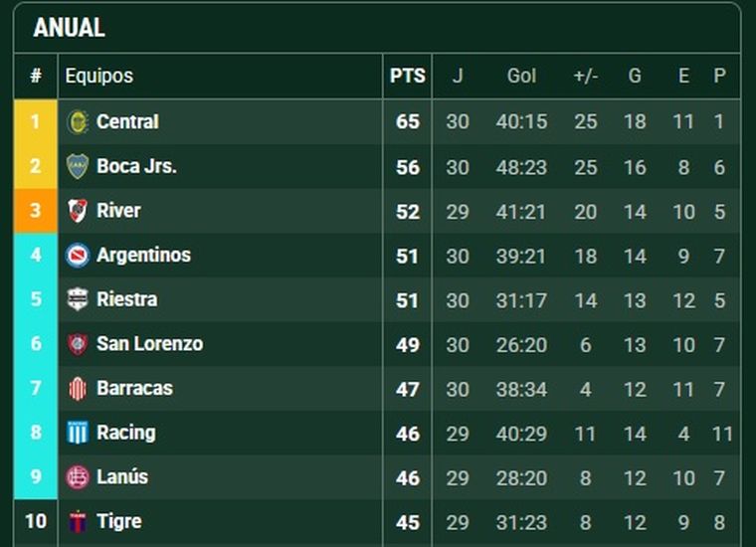
Task: Click the Boca Jrs. team crest
Action: pos(78,166)
